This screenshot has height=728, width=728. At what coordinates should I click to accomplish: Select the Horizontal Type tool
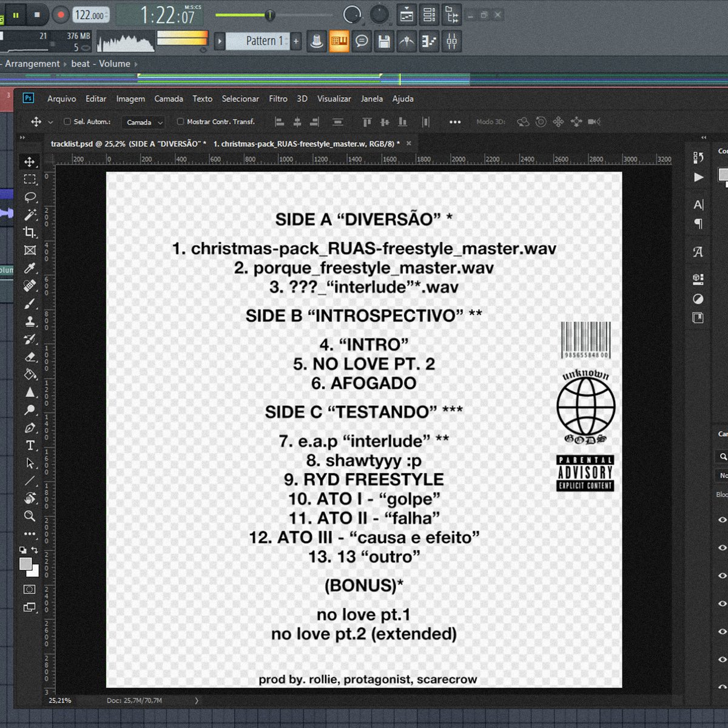(x=29, y=445)
